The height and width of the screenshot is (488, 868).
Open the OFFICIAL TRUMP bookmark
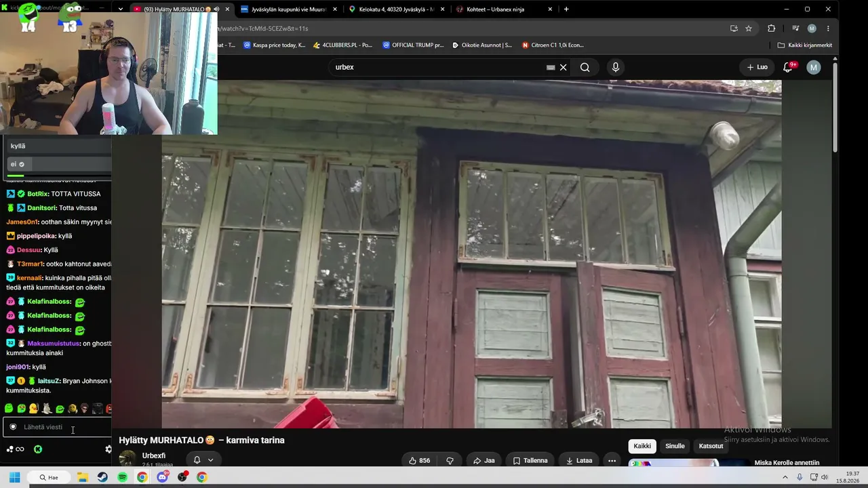click(413, 45)
